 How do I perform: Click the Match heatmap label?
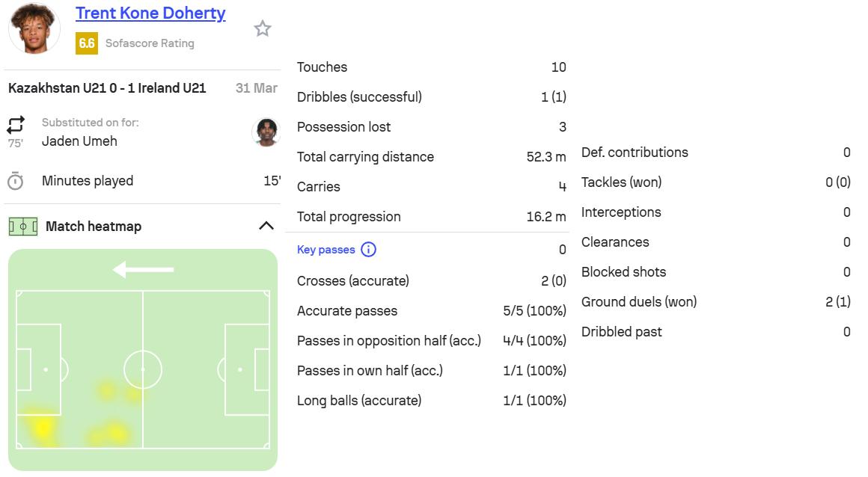[94, 227]
